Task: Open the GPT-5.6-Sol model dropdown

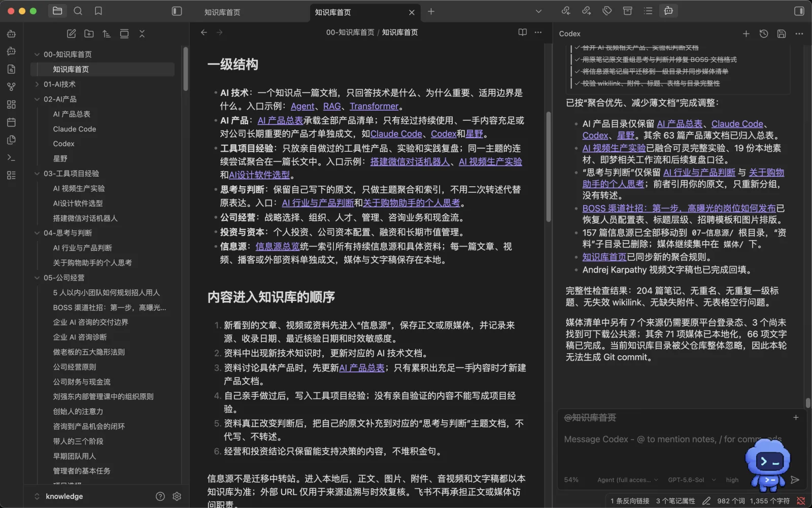Action: coord(692,480)
